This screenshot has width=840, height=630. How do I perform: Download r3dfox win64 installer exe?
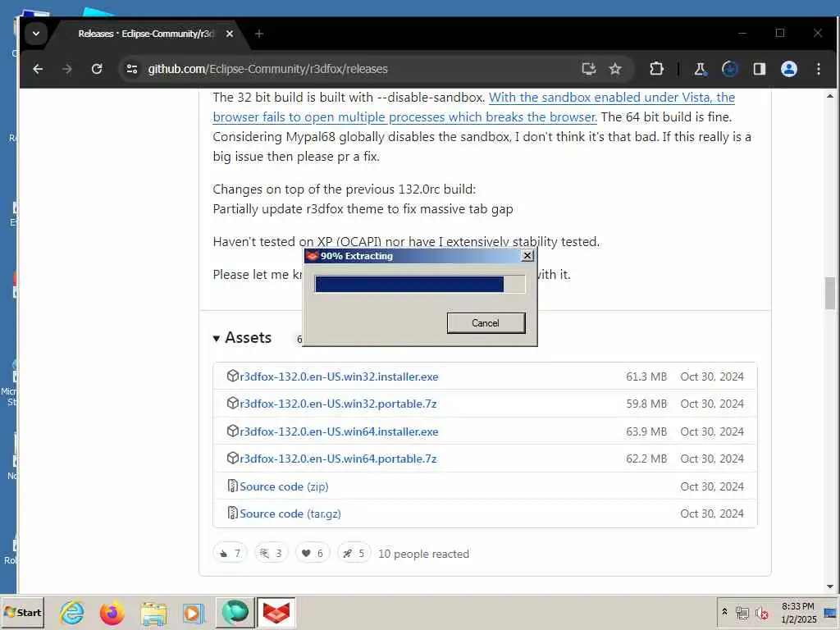(339, 431)
